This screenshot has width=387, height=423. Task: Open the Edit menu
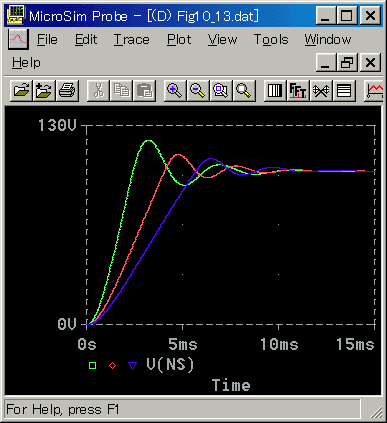(x=86, y=40)
